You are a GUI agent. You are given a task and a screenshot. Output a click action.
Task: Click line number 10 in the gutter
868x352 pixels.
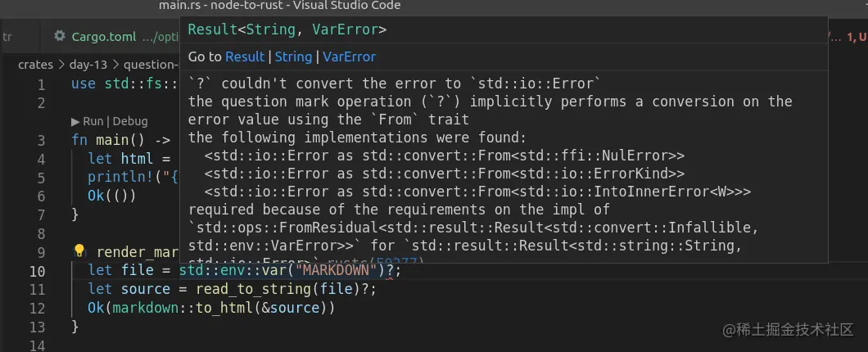[x=38, y=271]
